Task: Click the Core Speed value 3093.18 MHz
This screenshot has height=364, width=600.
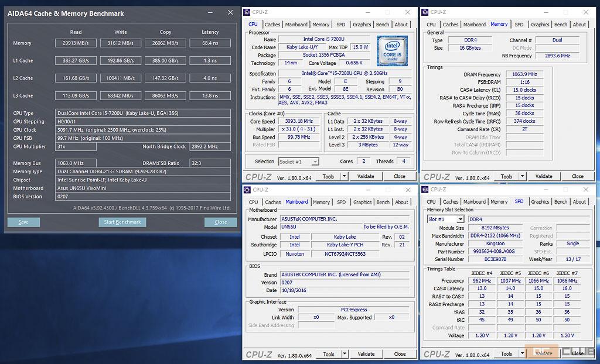Action: pos(299,121)
